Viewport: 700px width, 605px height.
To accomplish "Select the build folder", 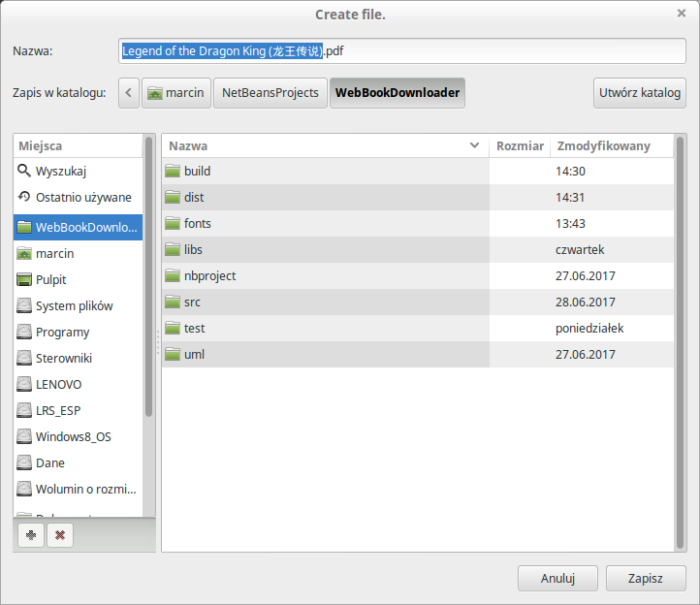I will coord(197,171).
